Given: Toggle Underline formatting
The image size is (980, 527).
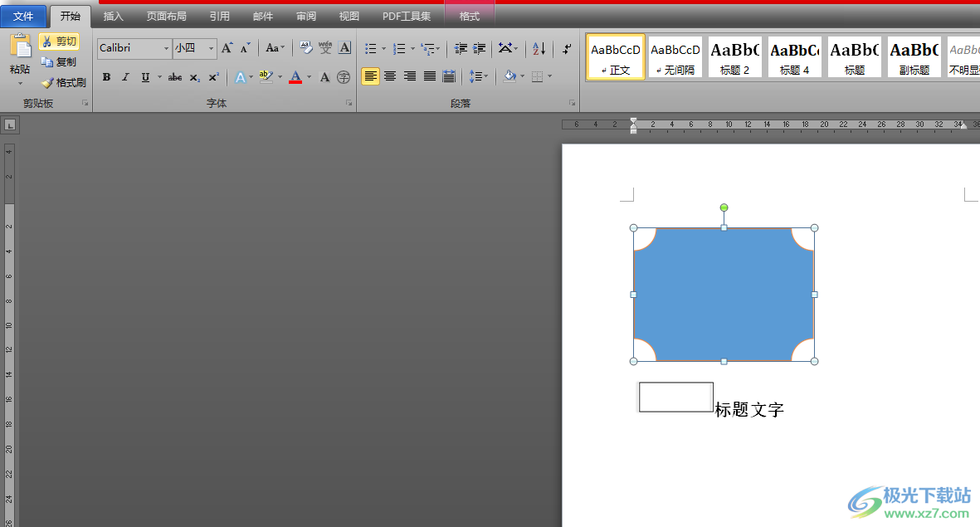Looking at the screenshot, I should pyautogui.click(x=145, y=77).
